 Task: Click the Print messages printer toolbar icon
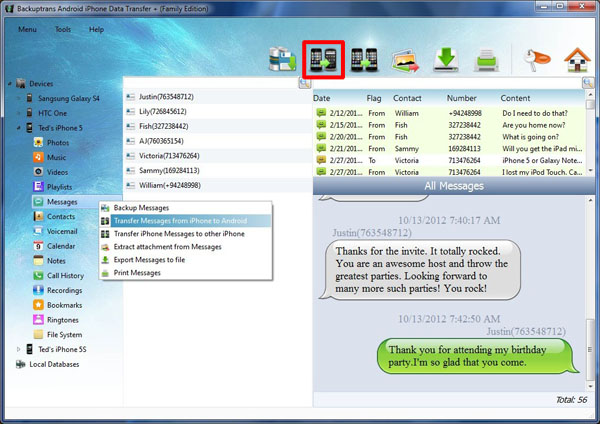(487, 60)
